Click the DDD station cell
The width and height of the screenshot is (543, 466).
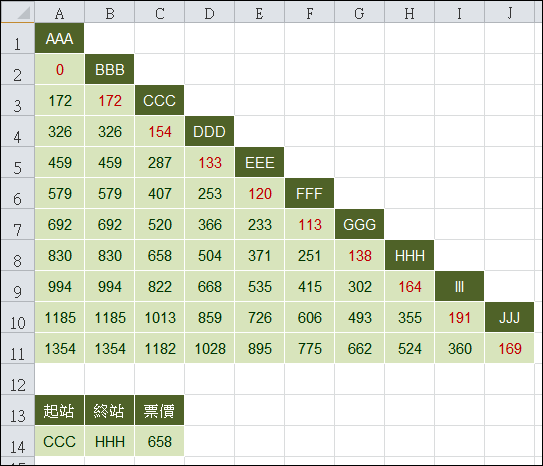[x=210, y=131]
